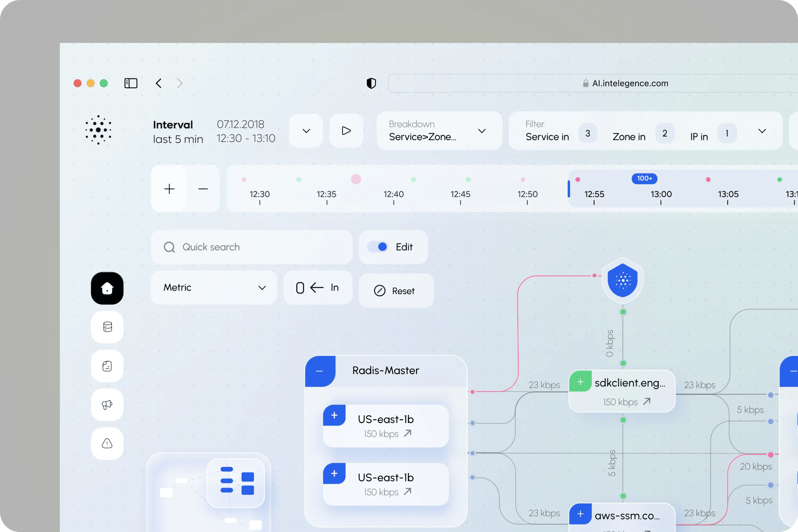Collapse the Radis-Master node via minus control

tap(319, 370)
